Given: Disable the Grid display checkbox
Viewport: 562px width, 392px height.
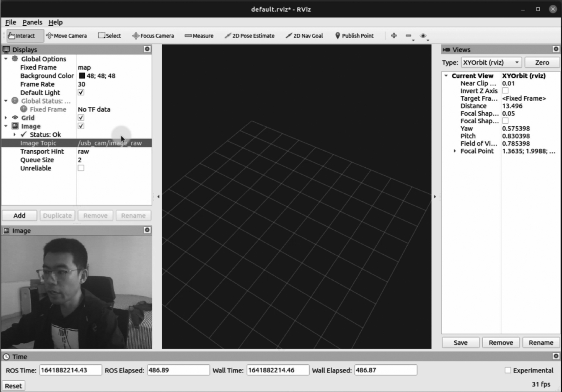Looking at the screenshot, I should [x=81, y=118].
